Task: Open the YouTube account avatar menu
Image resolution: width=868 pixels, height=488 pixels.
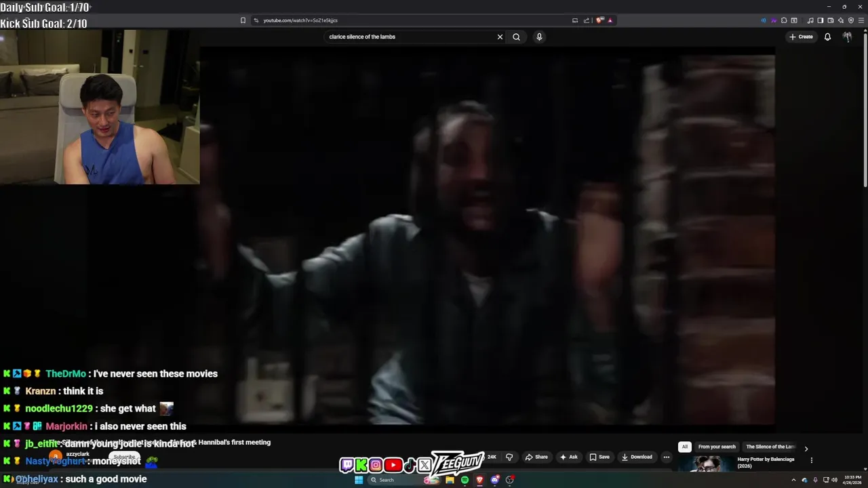Action: point(847,37)
